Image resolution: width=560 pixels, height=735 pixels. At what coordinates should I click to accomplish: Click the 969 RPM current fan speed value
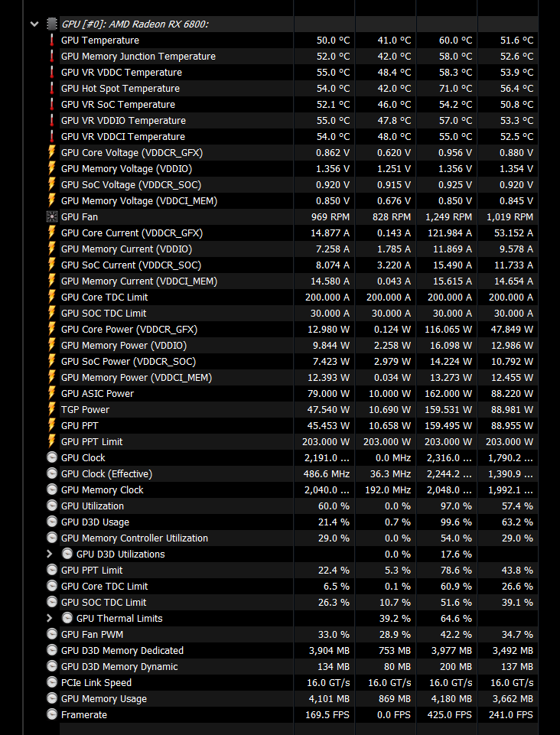(330, 216)
